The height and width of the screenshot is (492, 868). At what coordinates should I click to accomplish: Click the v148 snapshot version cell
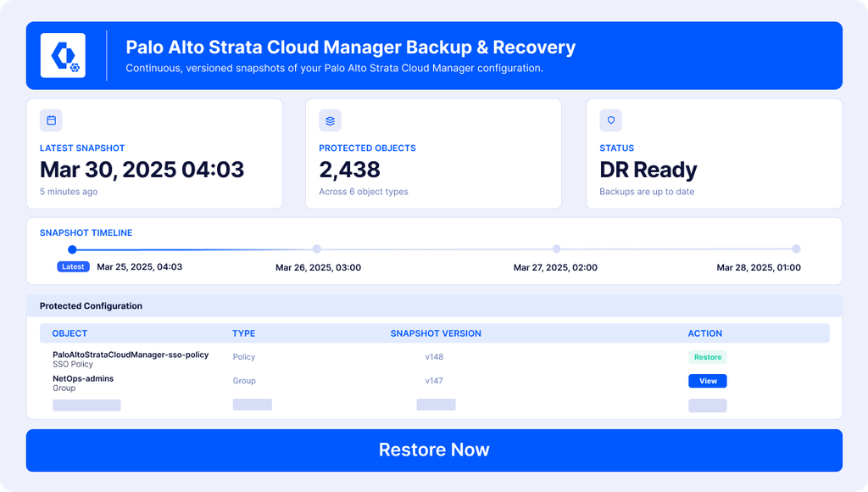pos(434,357)
